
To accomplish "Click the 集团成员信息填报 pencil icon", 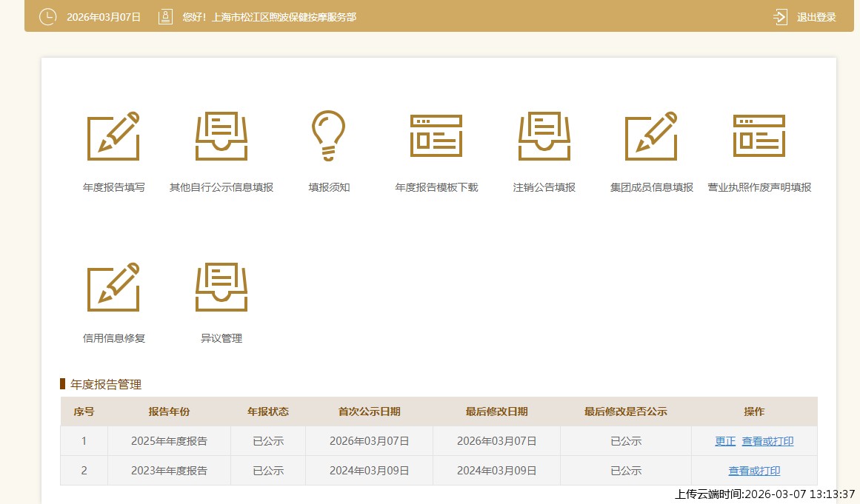I will click(651, 136).
